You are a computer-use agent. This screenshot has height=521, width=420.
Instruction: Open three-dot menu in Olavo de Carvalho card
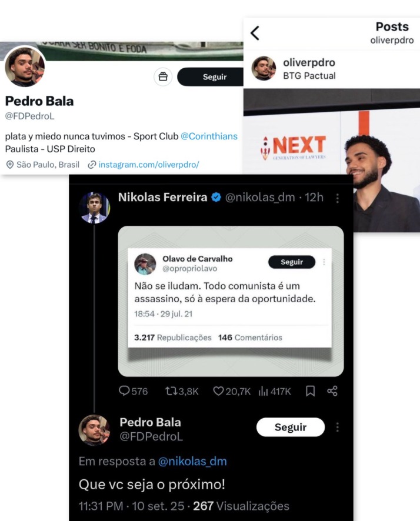point(324,262)
